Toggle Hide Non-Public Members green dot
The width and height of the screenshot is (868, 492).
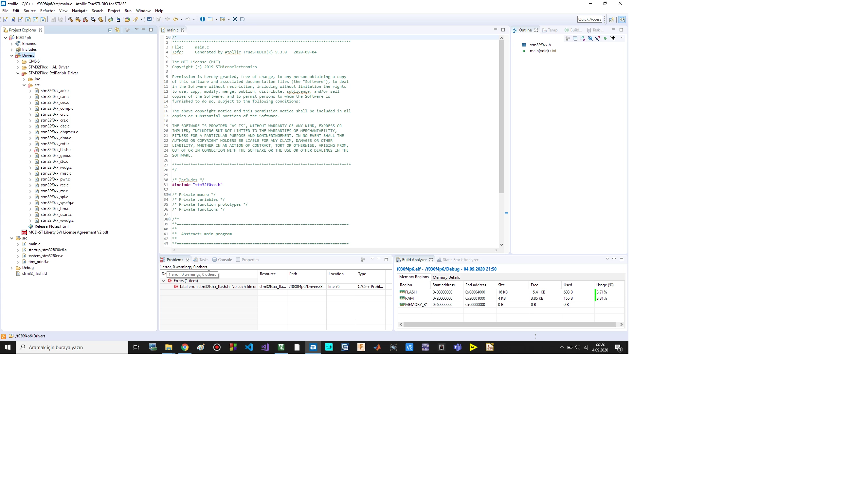(605, 39)
